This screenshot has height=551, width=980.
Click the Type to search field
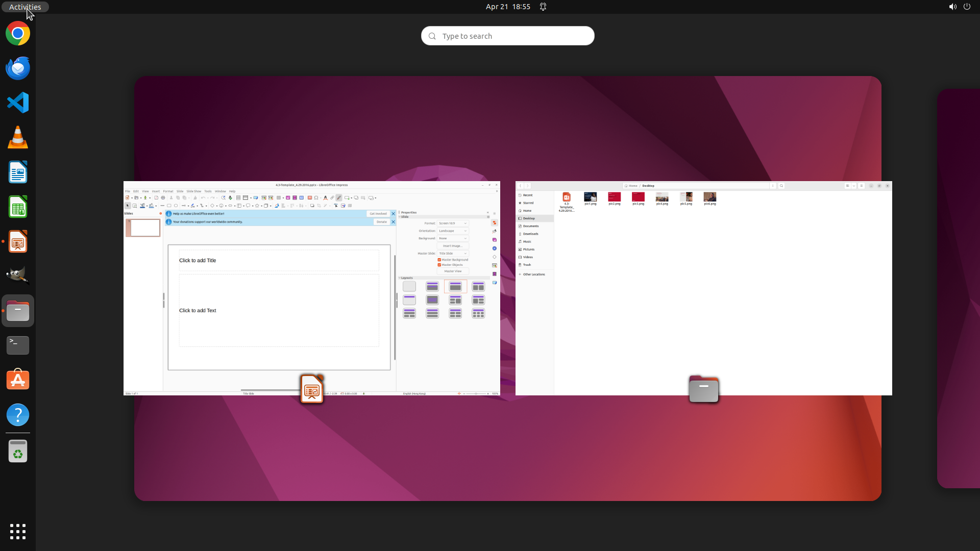(507, 36)
